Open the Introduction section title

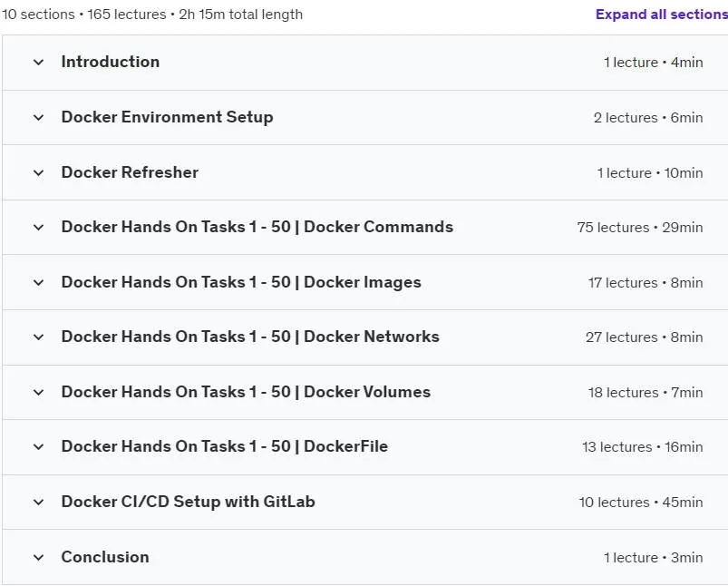pyautogui.click(x=111, y=62)
